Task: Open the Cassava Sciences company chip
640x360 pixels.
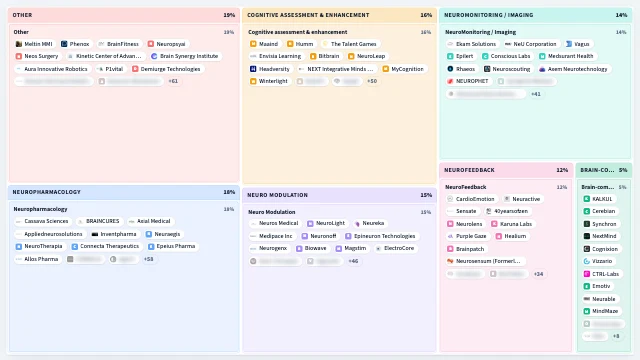Action: tap(42, 221)
